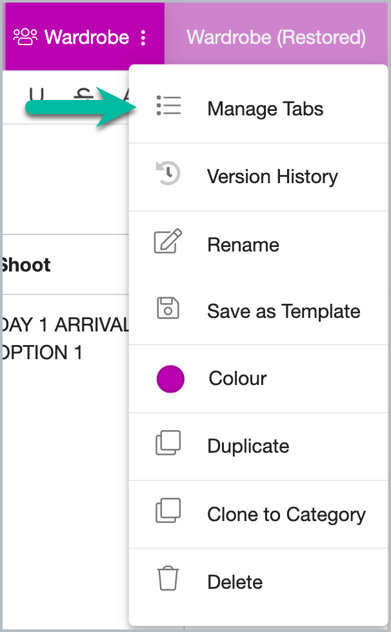Click the Duplicate stacked squares icon
Screen dimensions: 391x632
(x=168, y=443)
